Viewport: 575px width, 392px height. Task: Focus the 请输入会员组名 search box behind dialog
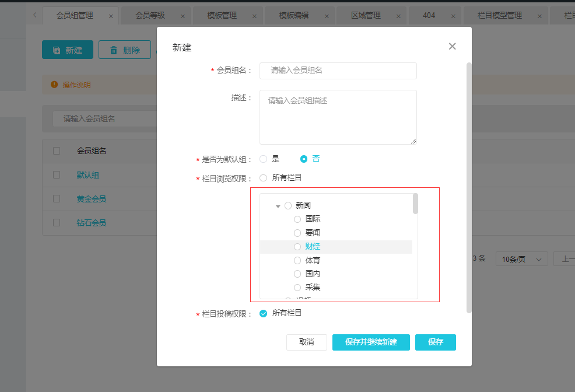coord(105,118)
